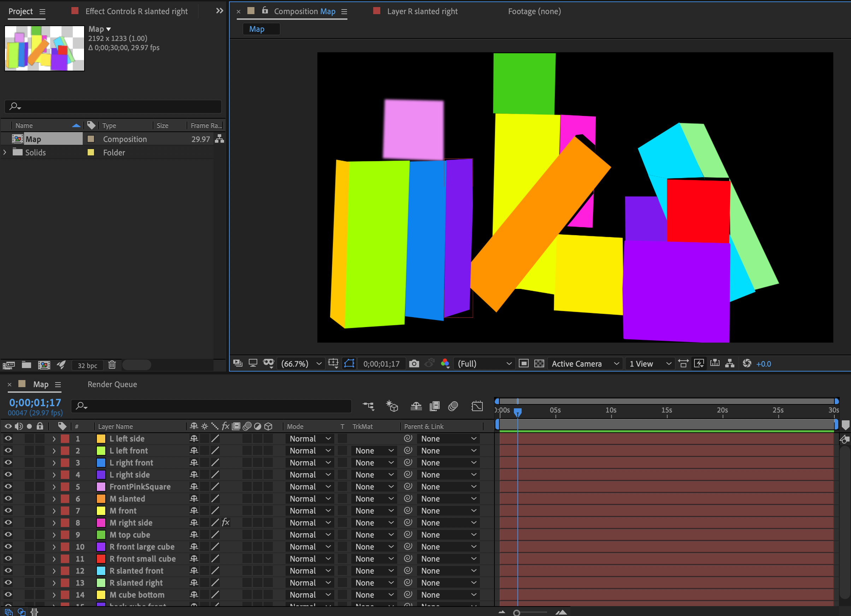Click the M top cube green label swatch
This screenshot has width=851, height=616.
point(101,535)
